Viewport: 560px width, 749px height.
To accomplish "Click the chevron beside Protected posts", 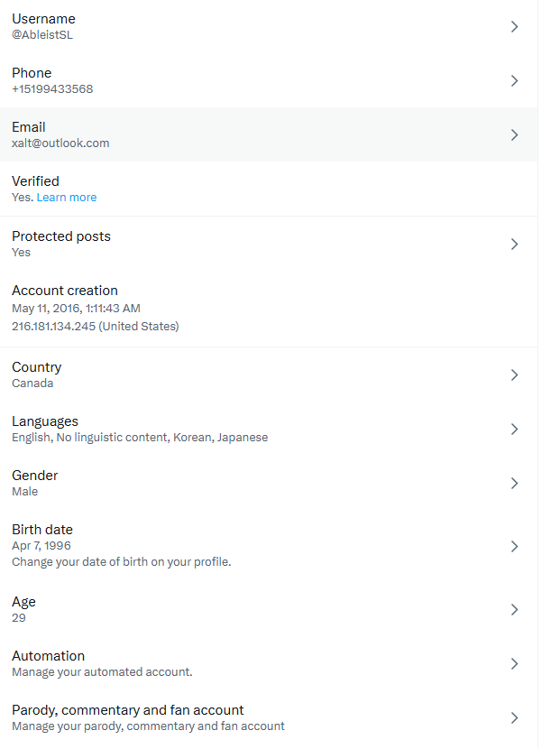I will (514, 244).
